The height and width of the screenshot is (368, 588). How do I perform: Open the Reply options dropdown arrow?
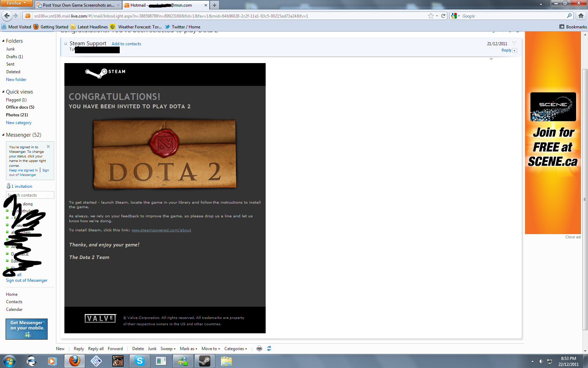click(x=514, y=50)
